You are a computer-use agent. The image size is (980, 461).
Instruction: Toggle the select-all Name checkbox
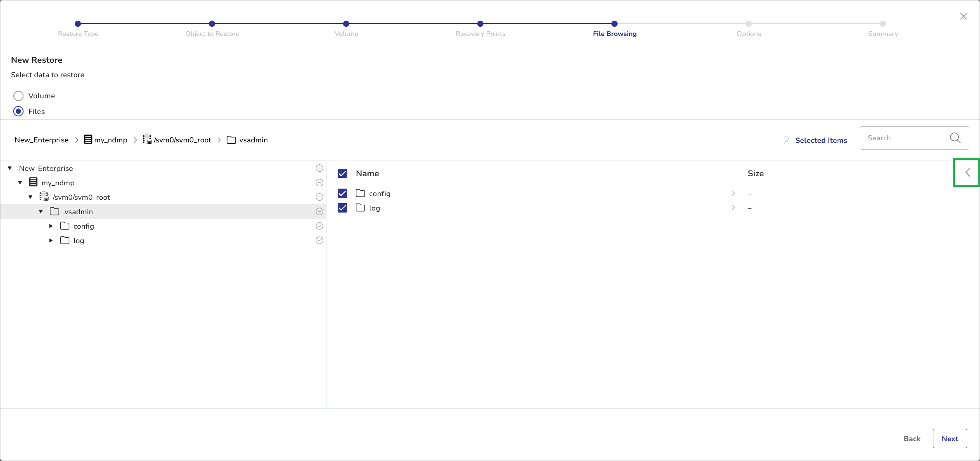[x=342, y=173]
